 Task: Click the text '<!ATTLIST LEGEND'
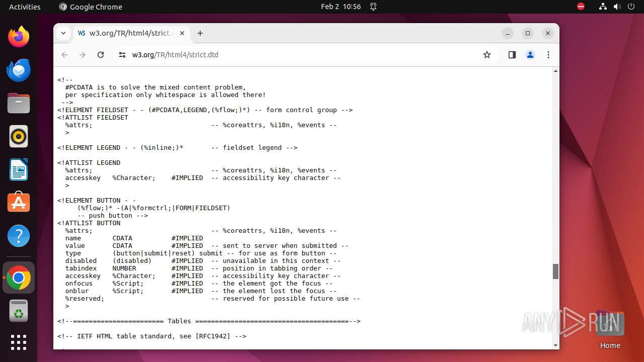[89, 163]
